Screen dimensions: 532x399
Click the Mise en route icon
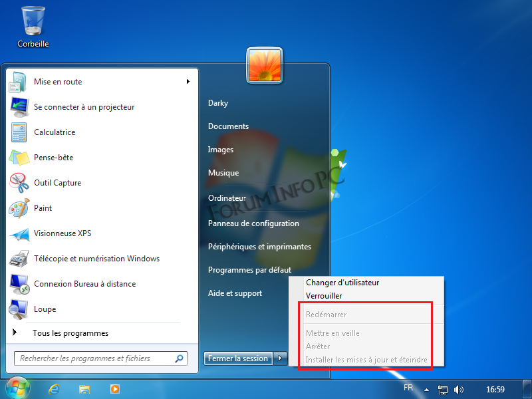(18, 82)
